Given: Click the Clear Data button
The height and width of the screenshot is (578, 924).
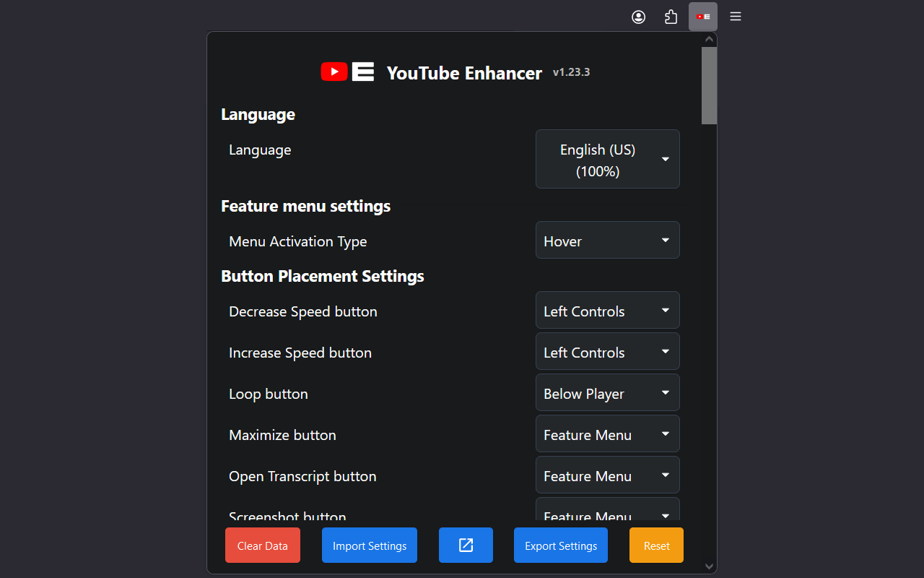Looking at the screenshot, I should click(262, 545).
